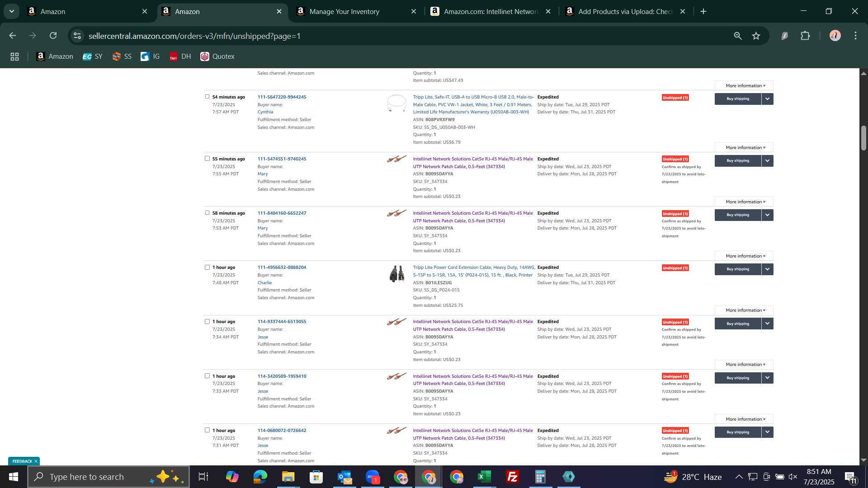Click the scroll down arrow on scrollbar

coord(863,460)
